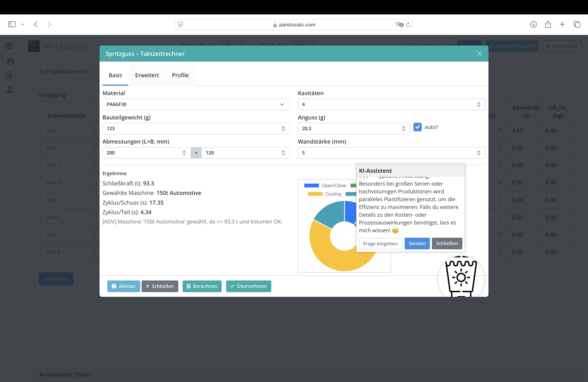Click the Wandstärke stepper arrows
The height and width of the screenshot is (382, 588).
[x=479, y=153]
